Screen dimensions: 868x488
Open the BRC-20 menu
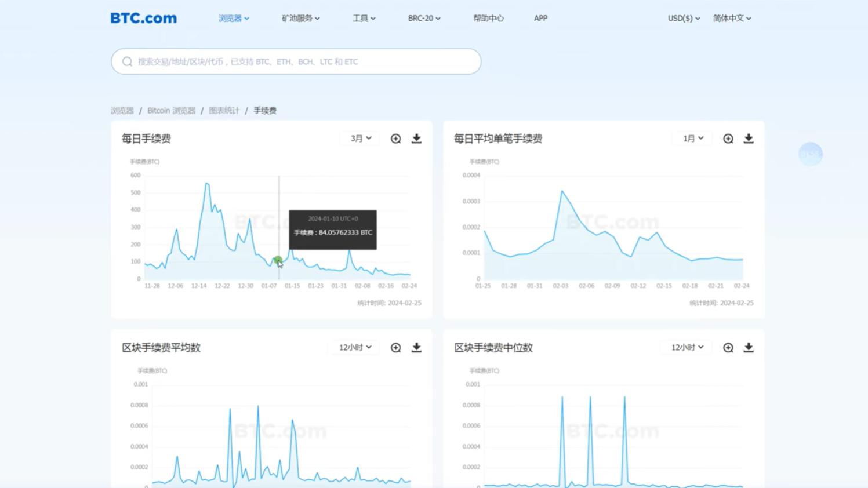click(424, 19)
